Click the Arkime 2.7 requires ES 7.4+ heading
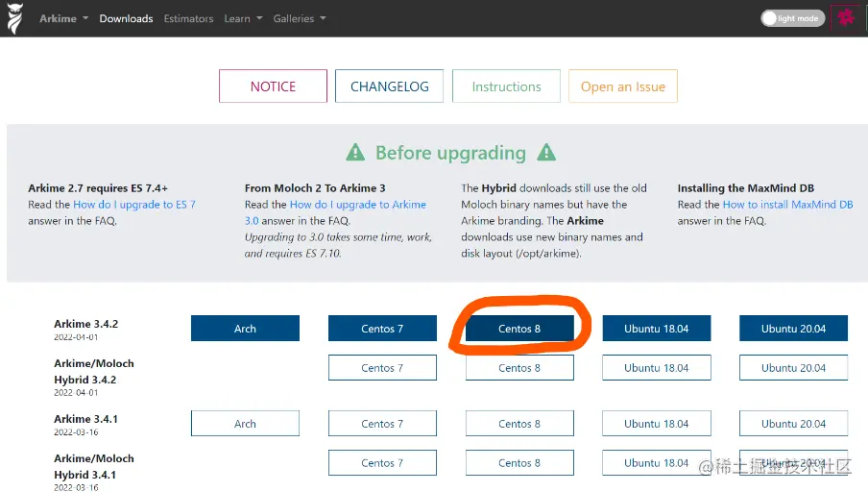This screenshot has height=492, width=868. 98,188
